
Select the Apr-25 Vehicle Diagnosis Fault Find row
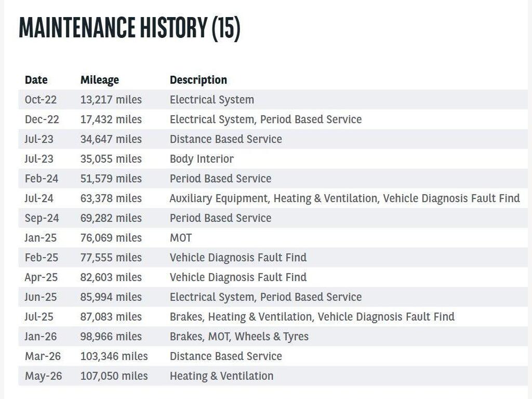273,277
